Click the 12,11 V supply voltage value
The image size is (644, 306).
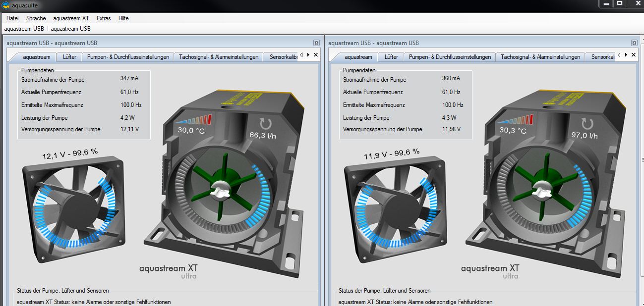pos(129,129)
